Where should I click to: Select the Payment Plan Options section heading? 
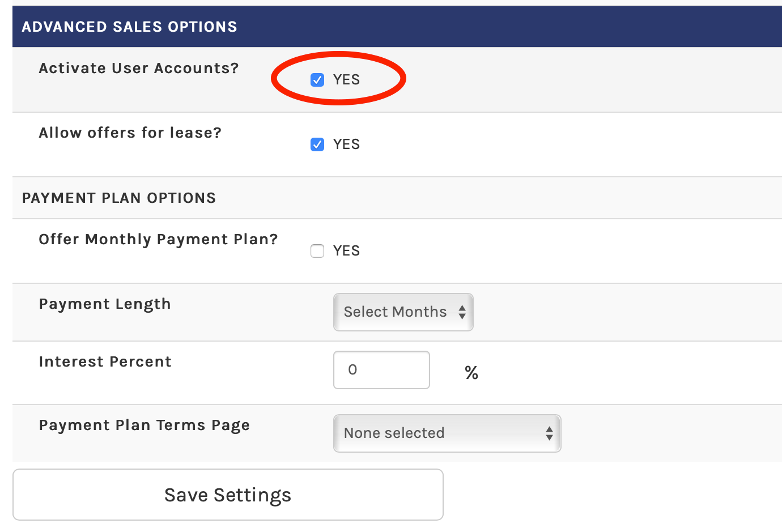coord(119,198)
